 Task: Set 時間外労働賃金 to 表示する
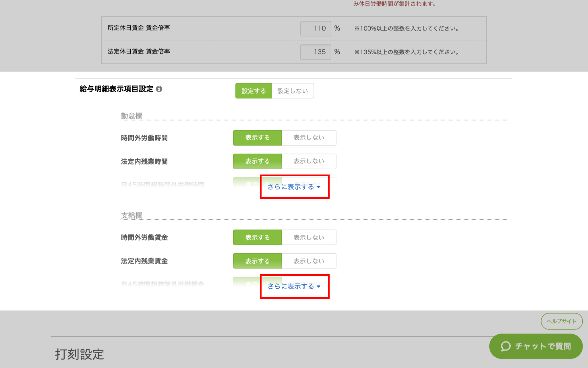tap(257, 237)
